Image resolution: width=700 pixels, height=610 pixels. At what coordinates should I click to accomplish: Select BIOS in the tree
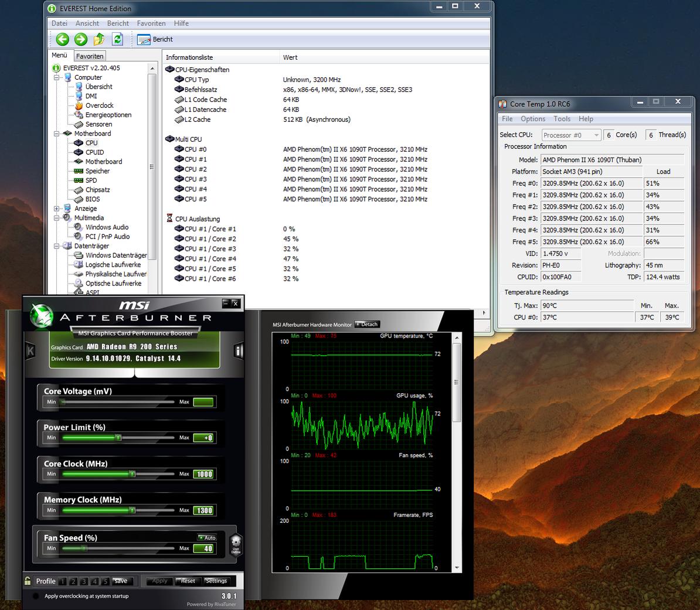[93, 199]
